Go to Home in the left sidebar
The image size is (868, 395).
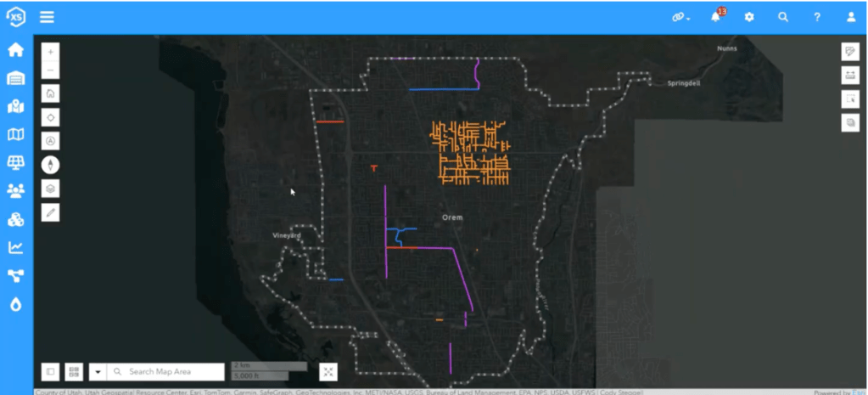pyautogui.click(x=15, y=49)
